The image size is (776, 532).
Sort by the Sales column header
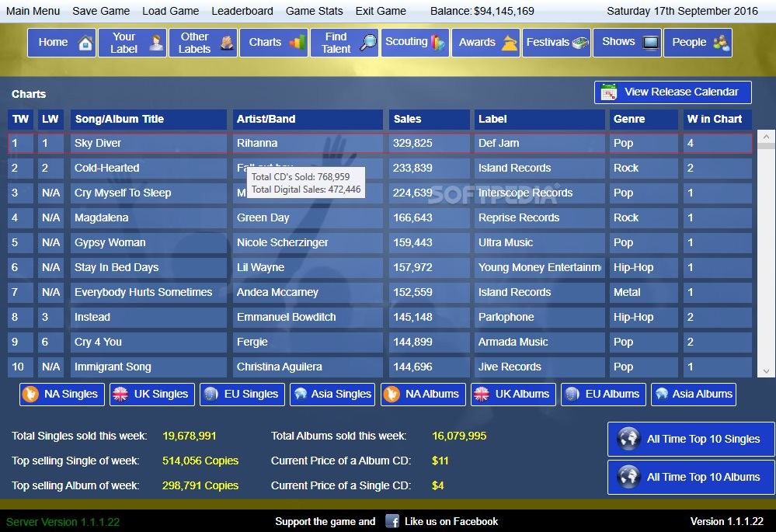click(429, 120)
